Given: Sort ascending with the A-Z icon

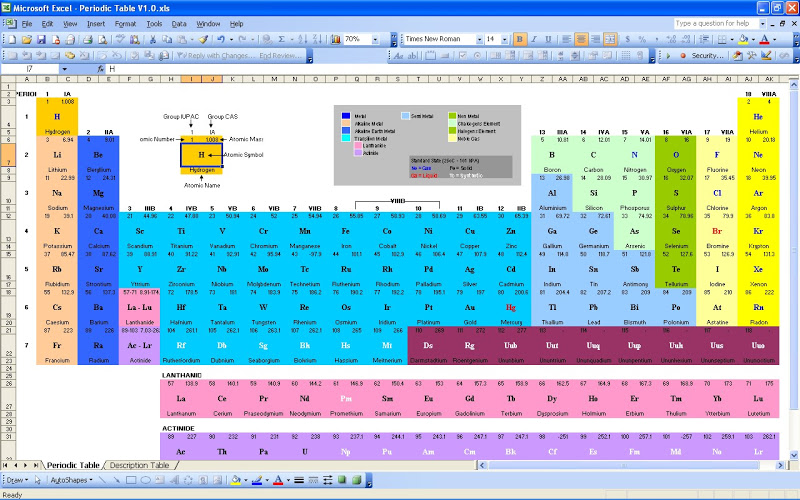Looking at the screenshot, I should (302, 39).
